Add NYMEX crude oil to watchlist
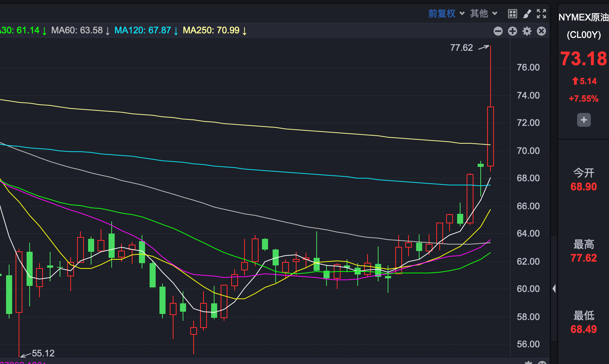The width and height of the screenshot is (609, 364). point(584,120)
